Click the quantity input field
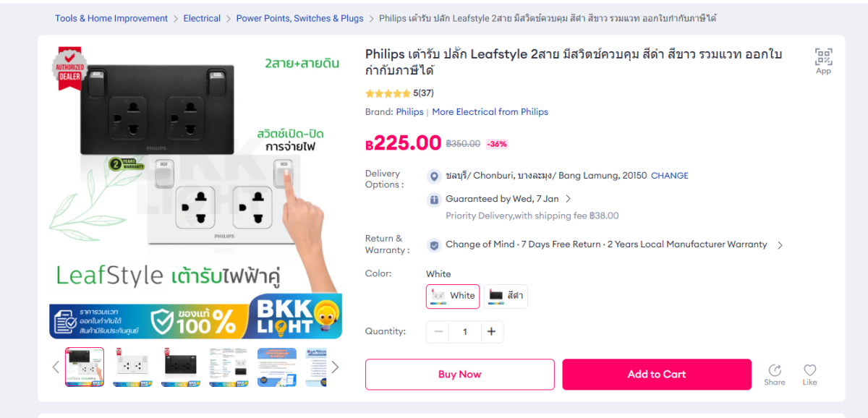This screenshot has height=418, width=868. (464, 331)
